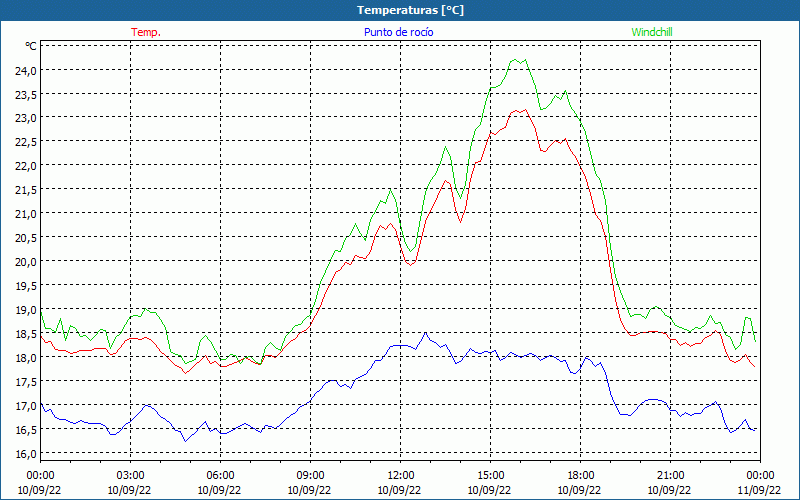This screenshot has width=800, height=500.
Task: Click the '21,0' y-axis value
Action: point(26,214)
